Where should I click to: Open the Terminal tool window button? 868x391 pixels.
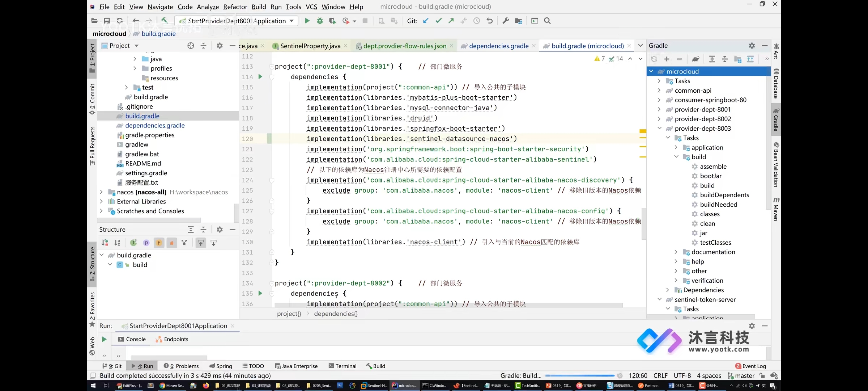click(x=342, y=366)
